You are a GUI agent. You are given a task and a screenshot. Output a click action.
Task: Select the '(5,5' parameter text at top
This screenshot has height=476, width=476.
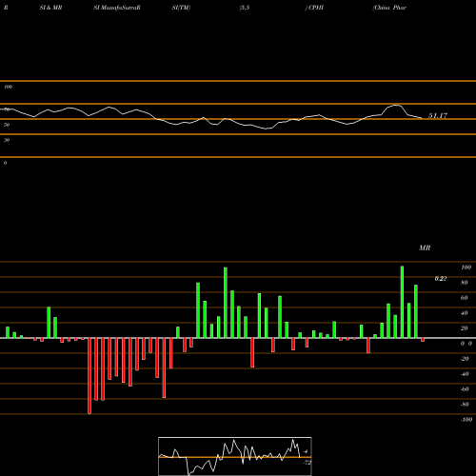tap(245, 8)
